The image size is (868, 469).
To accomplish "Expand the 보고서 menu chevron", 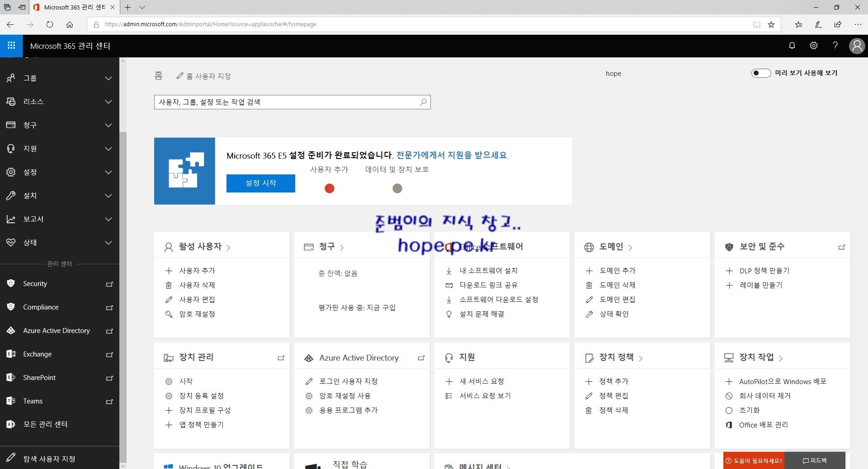I will (108, 219).
